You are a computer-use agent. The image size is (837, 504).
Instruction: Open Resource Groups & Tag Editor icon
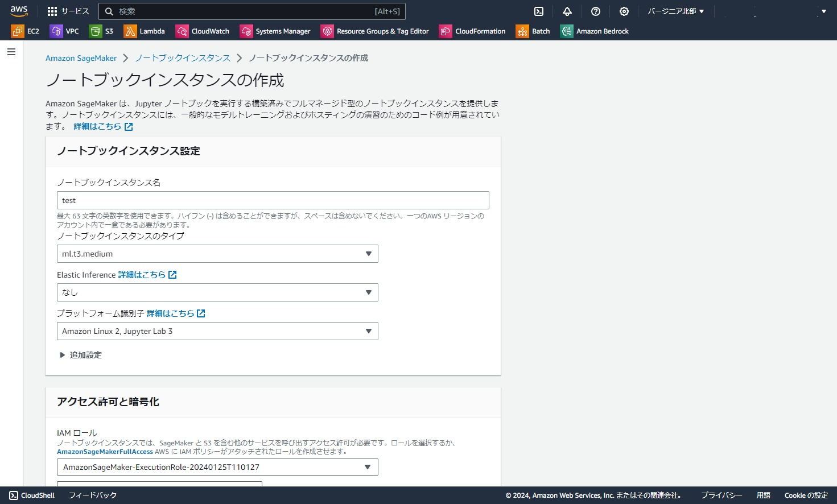tap(327, 31)
